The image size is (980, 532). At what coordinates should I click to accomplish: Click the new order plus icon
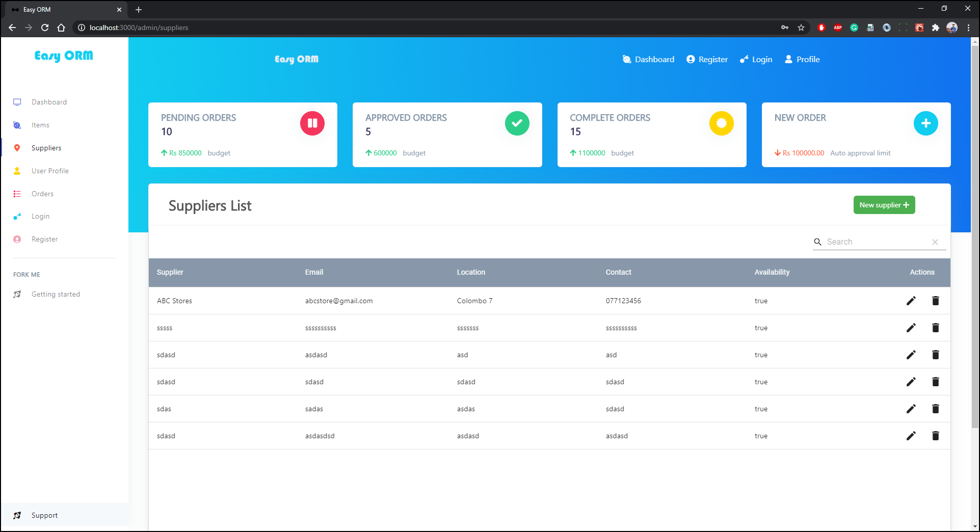(x=926, y=123)
